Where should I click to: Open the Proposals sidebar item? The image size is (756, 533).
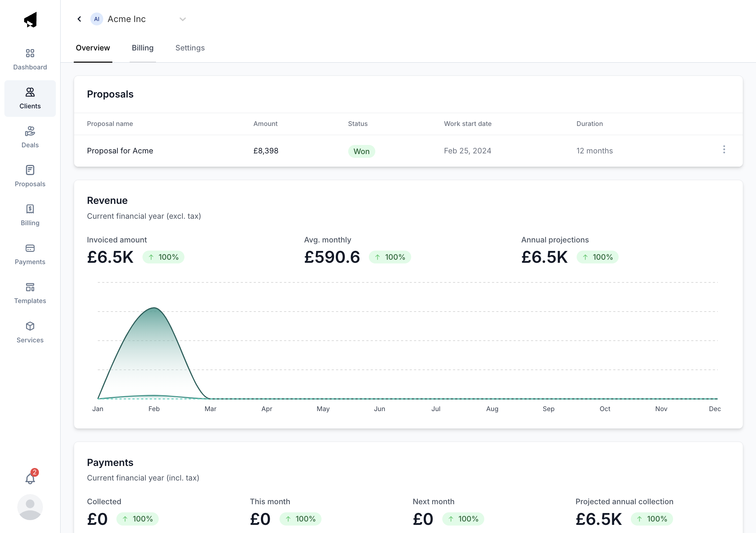click(30, 176)
